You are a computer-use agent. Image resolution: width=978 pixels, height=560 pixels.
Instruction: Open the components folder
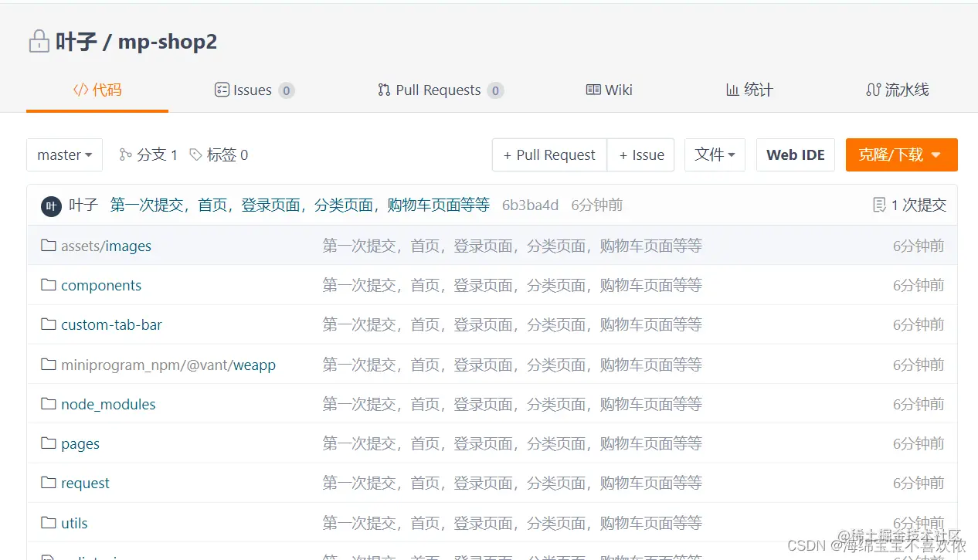click(101, 285)
